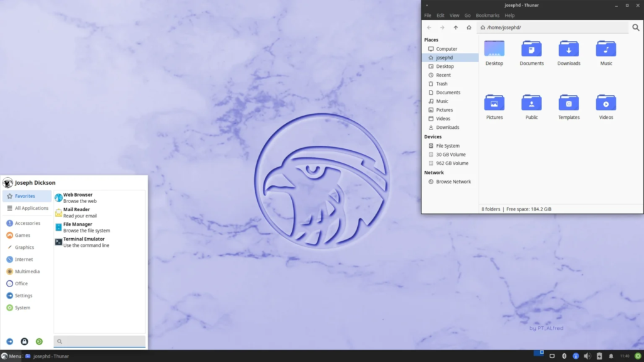Click the Bluetooth icon in system tray
This screenshot has height=362, width=644.
coord(564,356)
